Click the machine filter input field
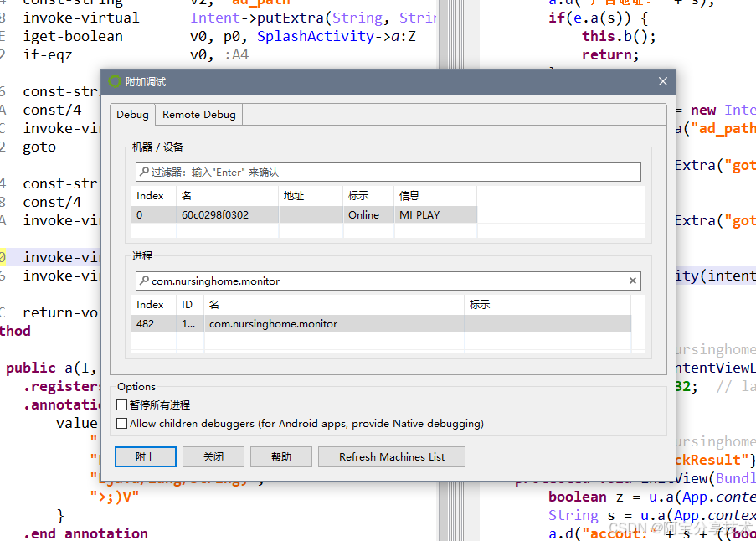 pos(388,173)
